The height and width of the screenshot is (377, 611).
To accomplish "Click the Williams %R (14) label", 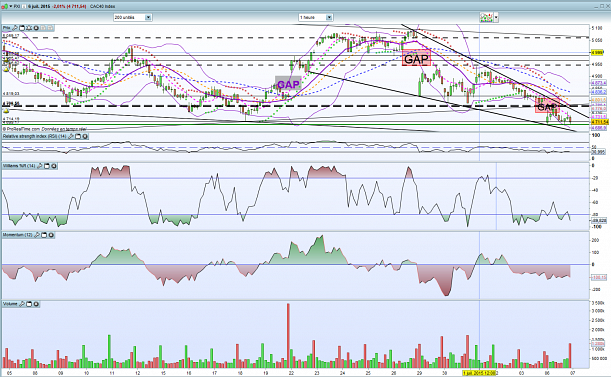I will (19, 166).
